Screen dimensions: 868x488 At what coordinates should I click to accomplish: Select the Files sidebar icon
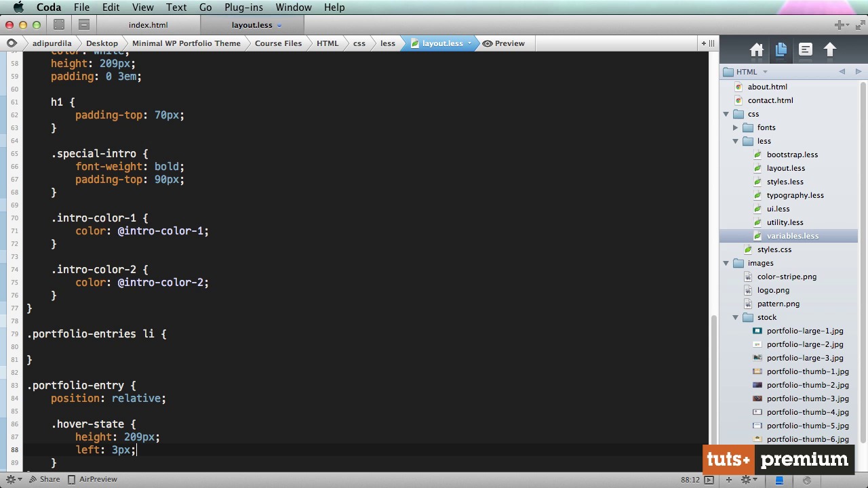click(x=781, y=50)
